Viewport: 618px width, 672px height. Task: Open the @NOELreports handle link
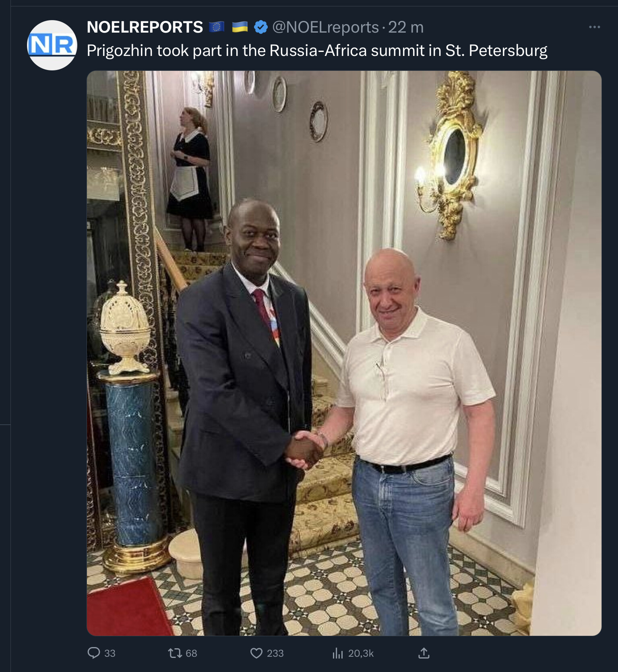tap(326, 27)
